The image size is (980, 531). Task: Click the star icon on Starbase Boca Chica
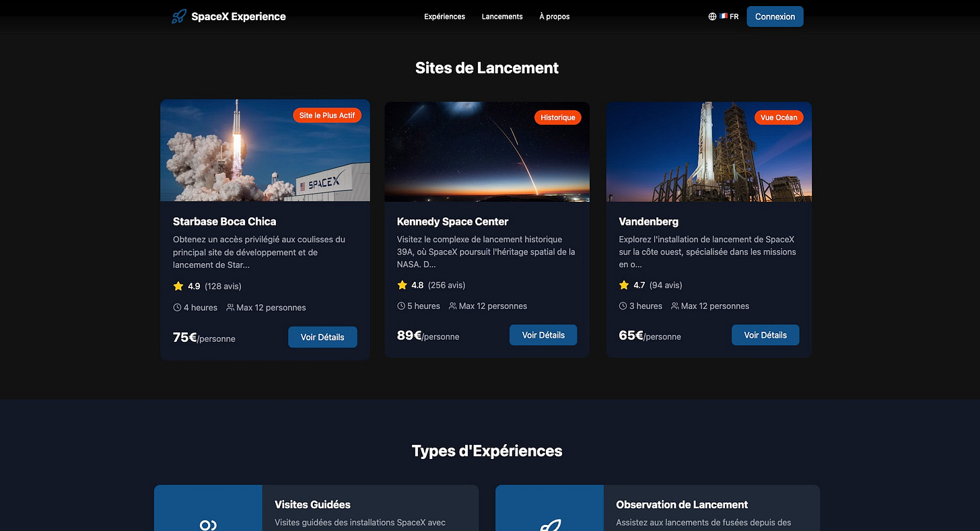(178, 286)
